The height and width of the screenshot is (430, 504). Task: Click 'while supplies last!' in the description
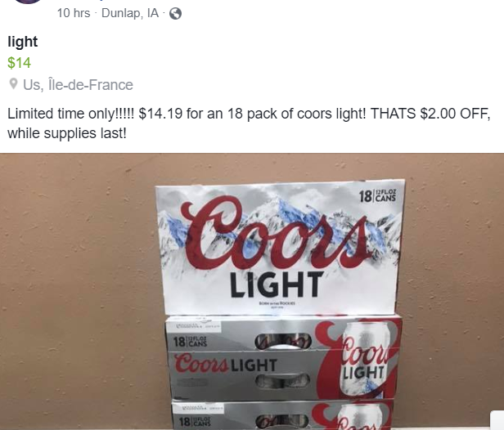pyautogui.click(x=67, y=133)
